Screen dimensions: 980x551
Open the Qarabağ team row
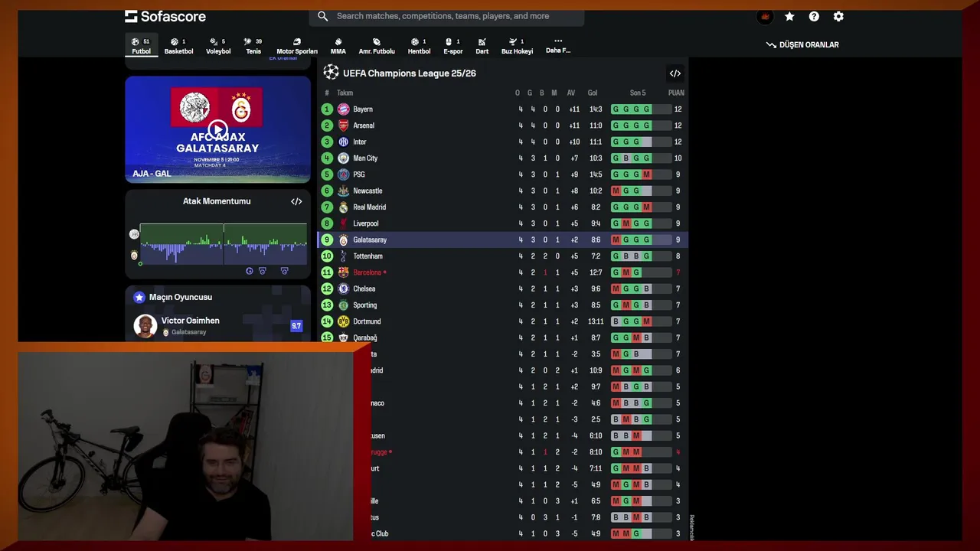tap(503, 337)
